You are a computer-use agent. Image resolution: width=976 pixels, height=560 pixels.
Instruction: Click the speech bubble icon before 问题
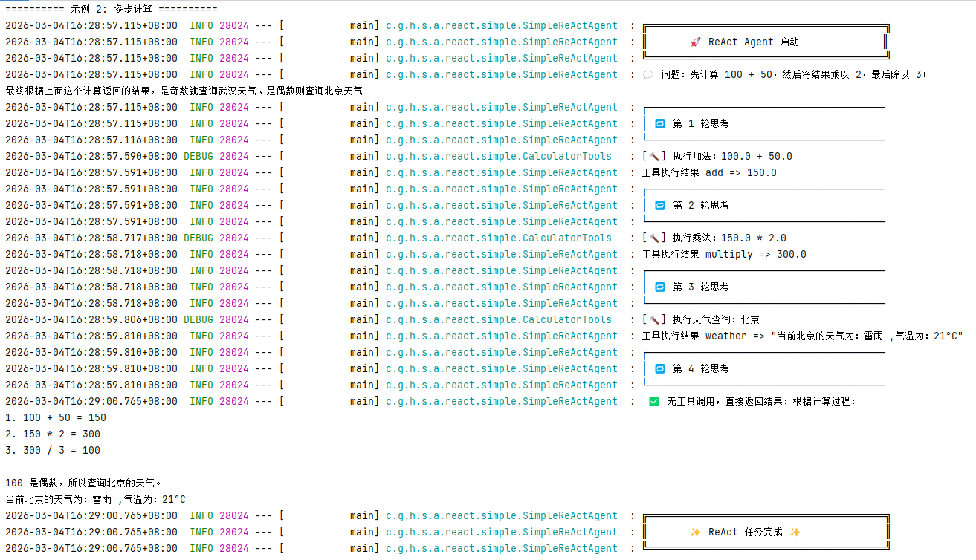647,74
